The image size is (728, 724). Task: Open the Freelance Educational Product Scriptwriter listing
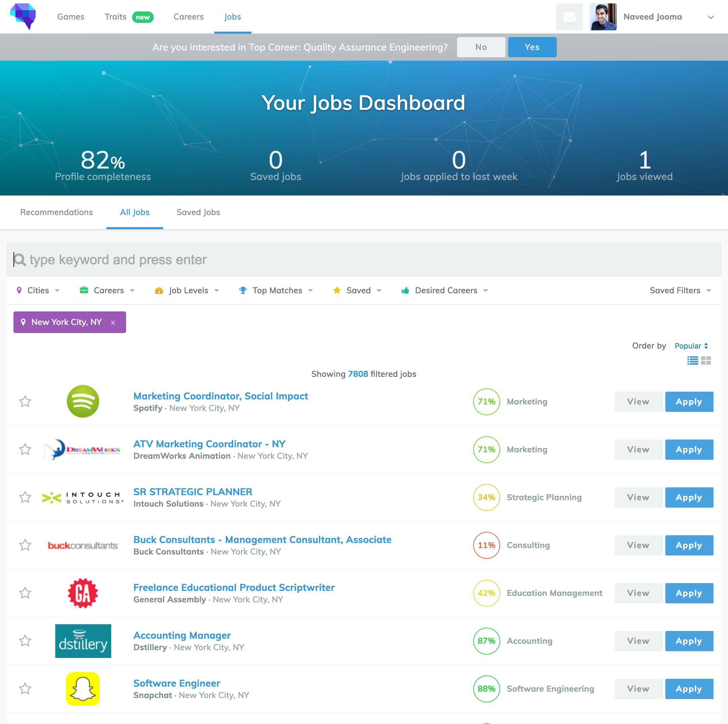(x=234, y=587)
